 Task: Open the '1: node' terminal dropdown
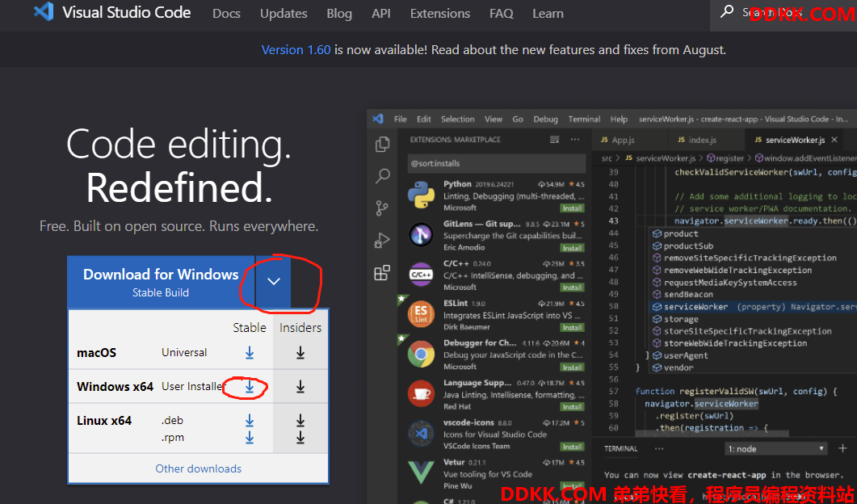tap(776, 449)
